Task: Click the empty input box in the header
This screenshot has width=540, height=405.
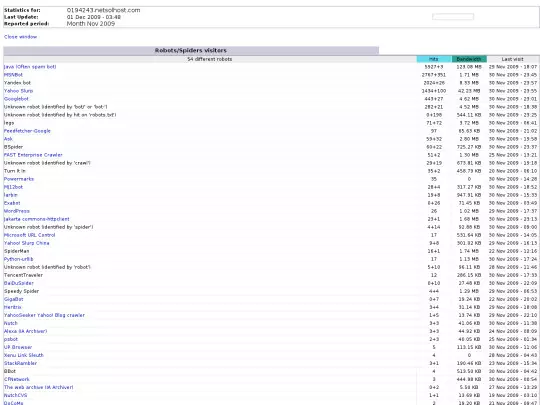Action: tap(453, 17)
